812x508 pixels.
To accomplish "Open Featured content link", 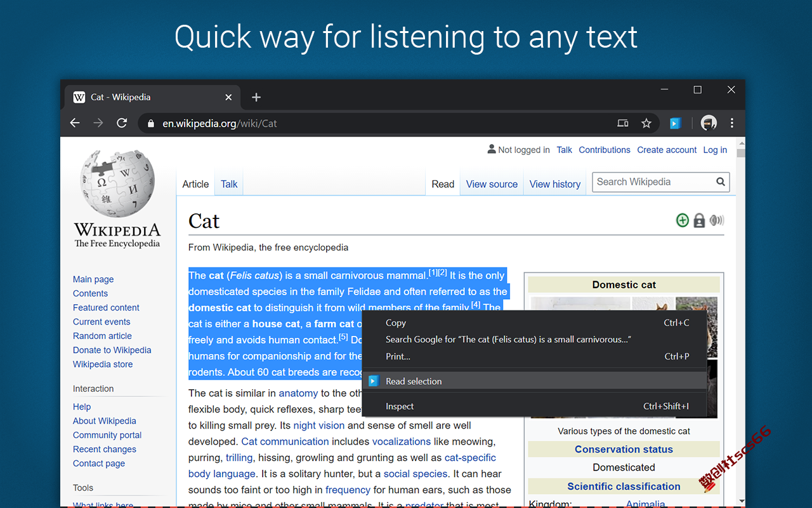I will point(106,307).
